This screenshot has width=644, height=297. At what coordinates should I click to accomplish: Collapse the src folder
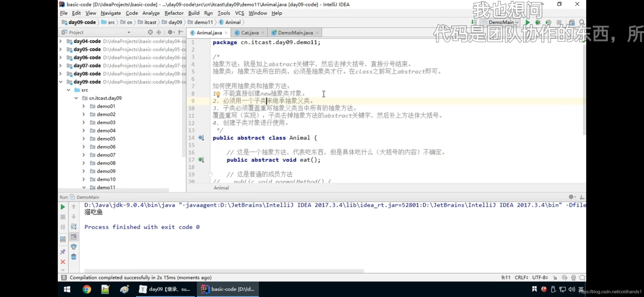tap(68, 90)
